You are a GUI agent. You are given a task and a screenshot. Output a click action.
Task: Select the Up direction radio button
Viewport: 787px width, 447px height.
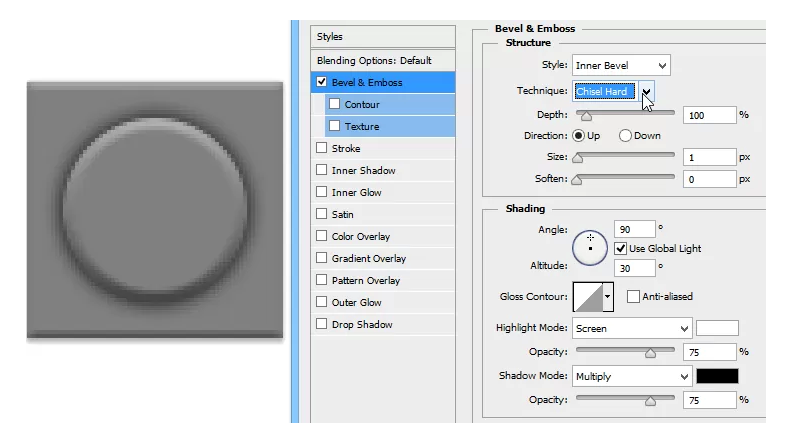(578, 136)
